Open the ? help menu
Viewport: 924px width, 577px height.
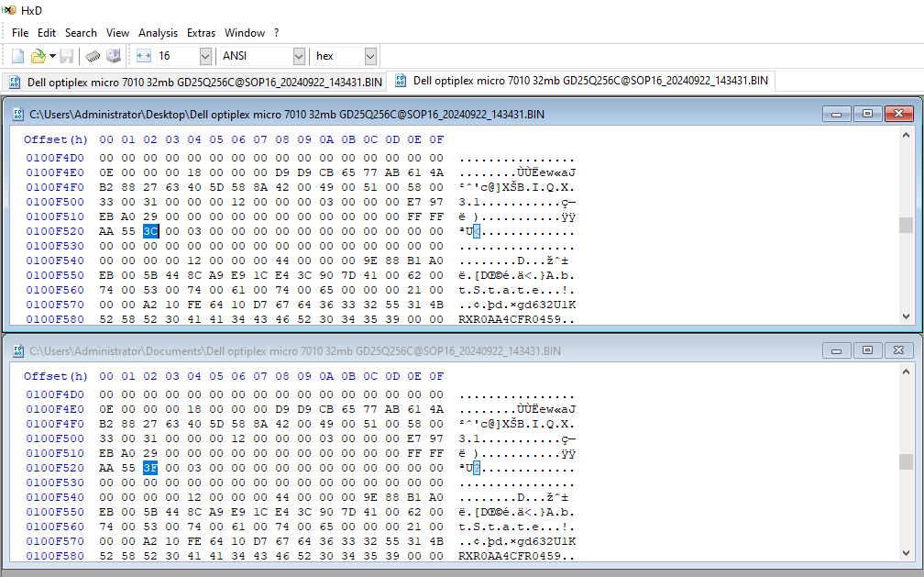coord(277,33)
